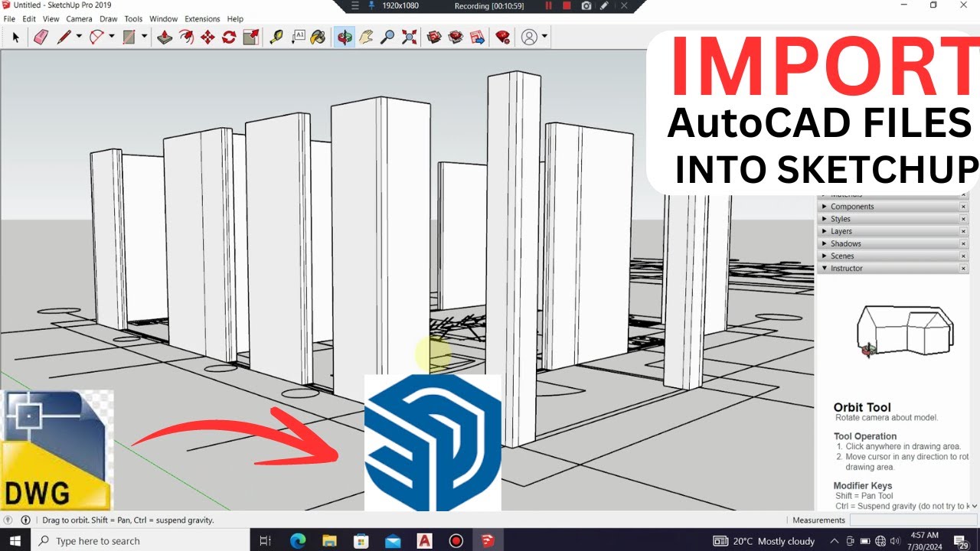This screenshot has height=551, width=980.
Task: Select the Line pencil tool
Action: click(64, 36)
